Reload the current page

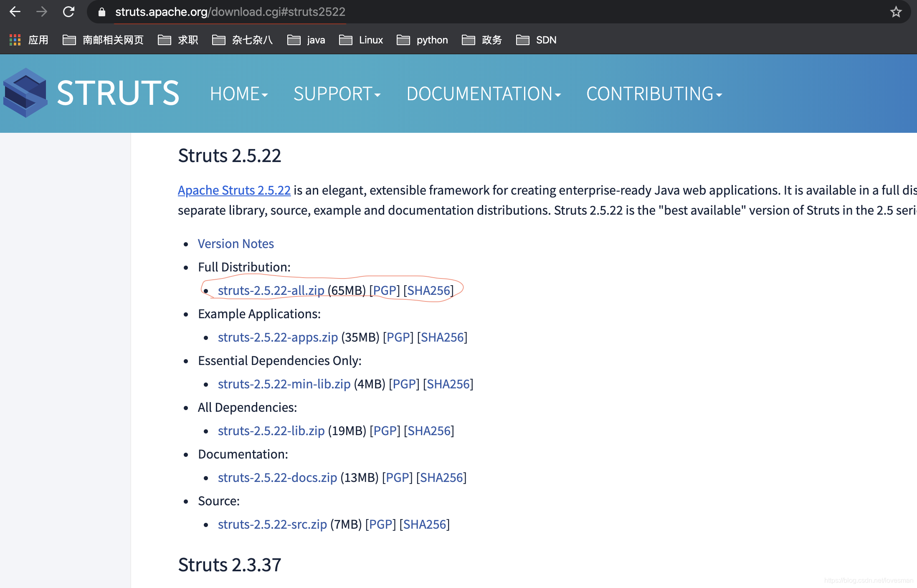pos(69,12)
